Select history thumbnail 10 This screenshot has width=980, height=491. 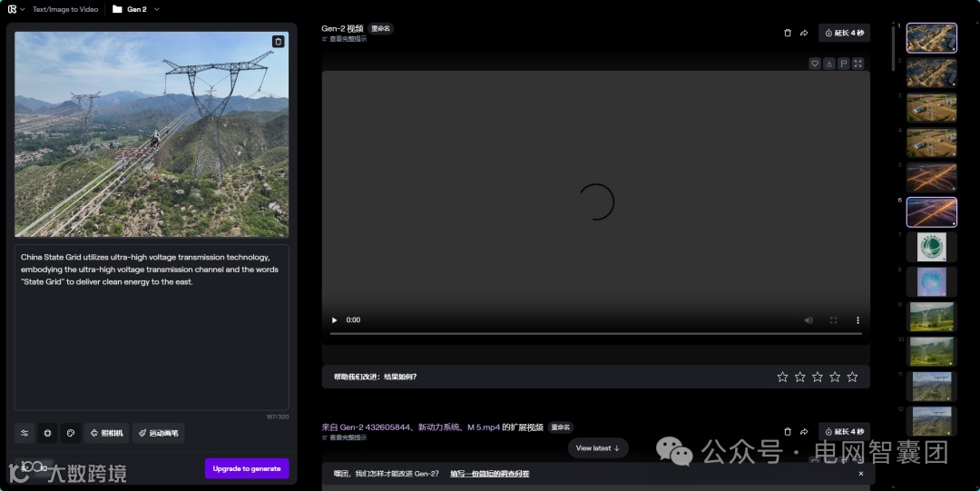click(931, 351)
